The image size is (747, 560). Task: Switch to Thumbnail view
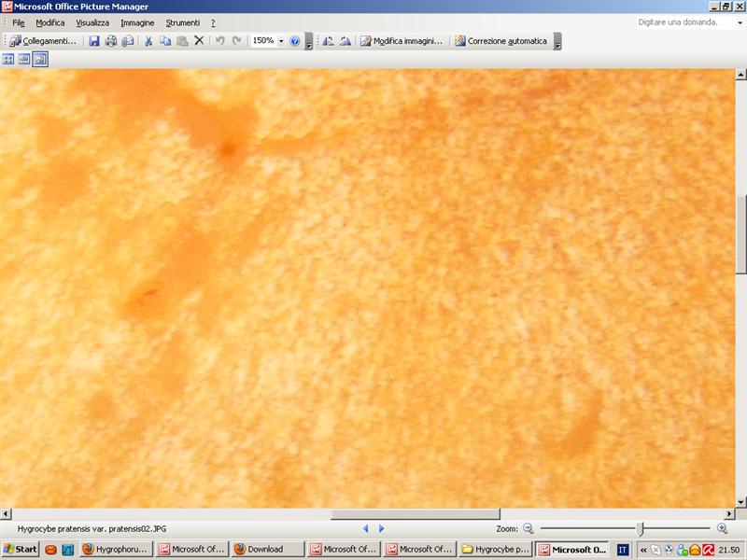(8, 59)
